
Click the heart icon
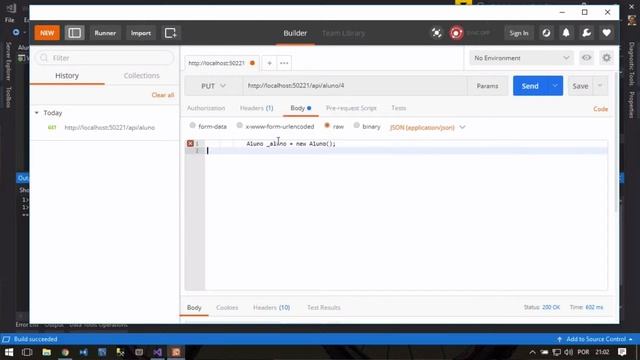point(607,33)
